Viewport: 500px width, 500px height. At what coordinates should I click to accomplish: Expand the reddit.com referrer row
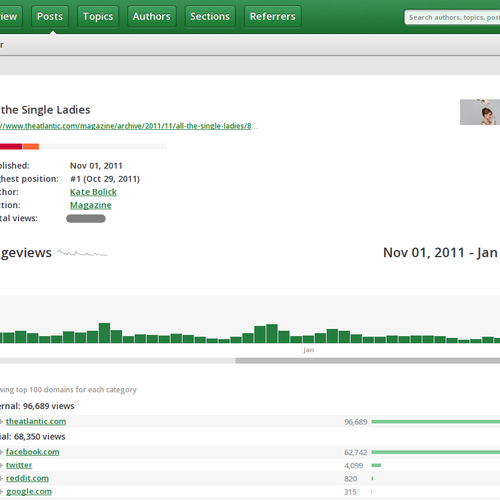(2, 479)
